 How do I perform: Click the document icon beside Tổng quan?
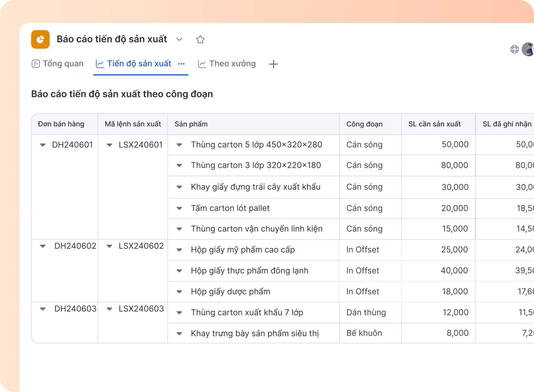coord(36,64)
